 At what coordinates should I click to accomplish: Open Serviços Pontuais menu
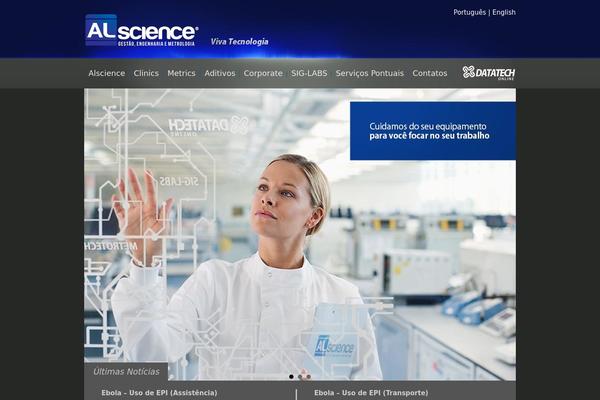[x=370, y=73]
